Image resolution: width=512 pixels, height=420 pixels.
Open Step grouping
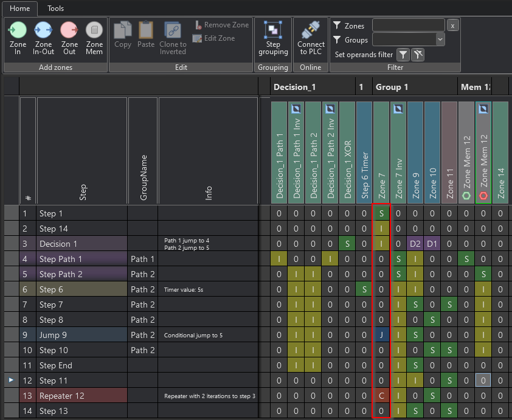273,38
